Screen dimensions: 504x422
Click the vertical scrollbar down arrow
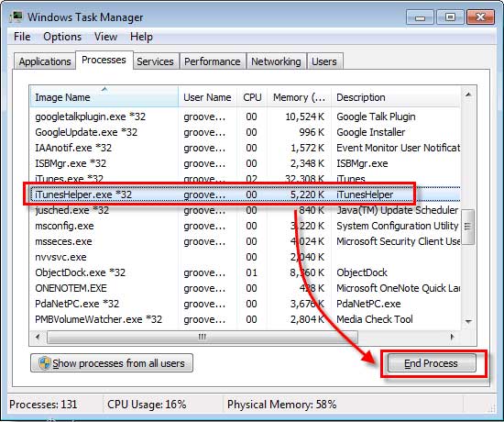click(x=468, y=322)
